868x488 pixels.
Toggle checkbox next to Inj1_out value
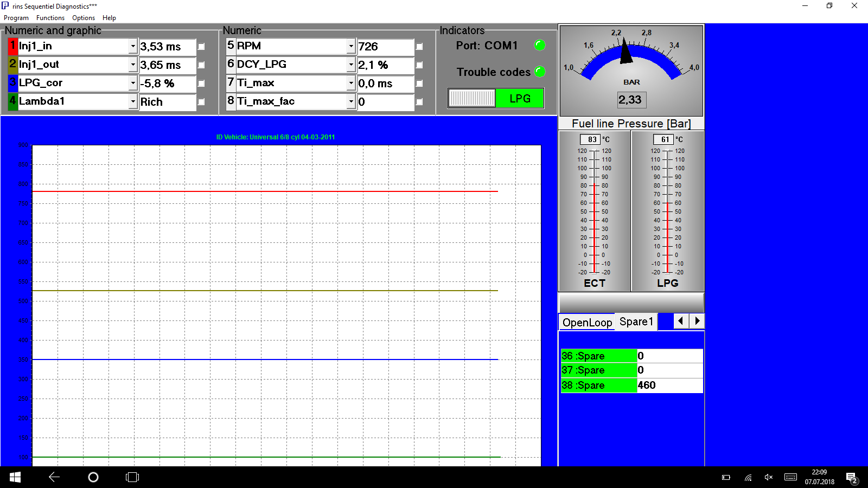click(201, 65)
